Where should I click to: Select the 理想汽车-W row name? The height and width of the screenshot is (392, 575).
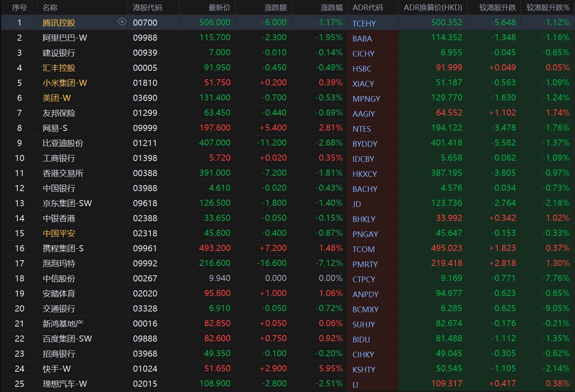pyautogui.click(x=65, y=384)
